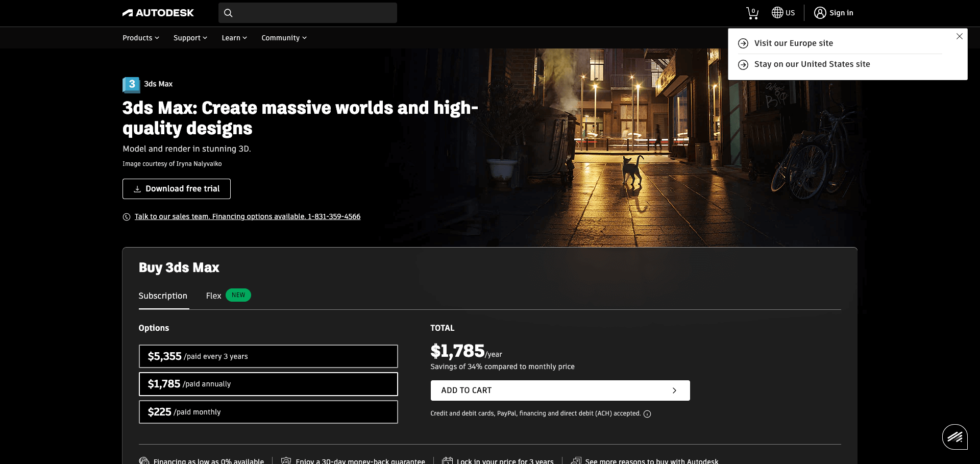Open Talk to our sales team link
Image resolution: width=980 pixels, height=464 pixels.
coord(248,216)
